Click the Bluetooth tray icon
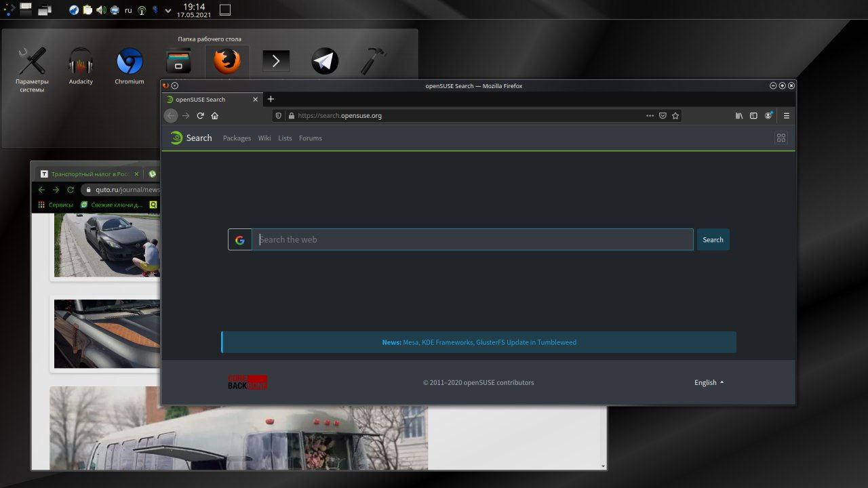The width and height of the screenshot is (868, 488). [x=155, y=10]
